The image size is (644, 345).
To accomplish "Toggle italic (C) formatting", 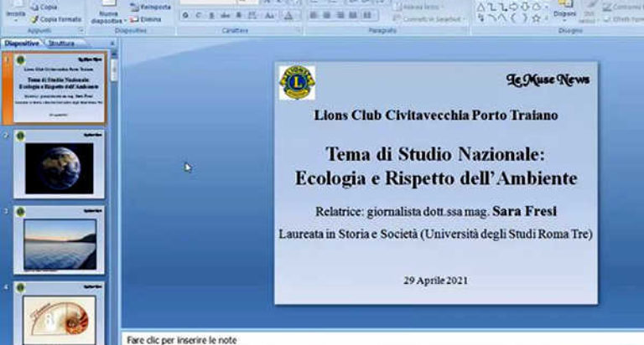I will (199, 16).
